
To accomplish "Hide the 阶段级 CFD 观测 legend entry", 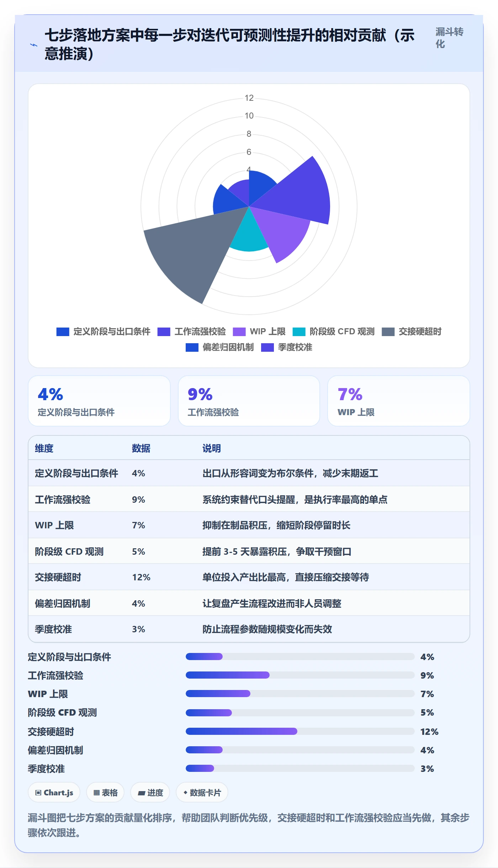I will click(334, 332).
